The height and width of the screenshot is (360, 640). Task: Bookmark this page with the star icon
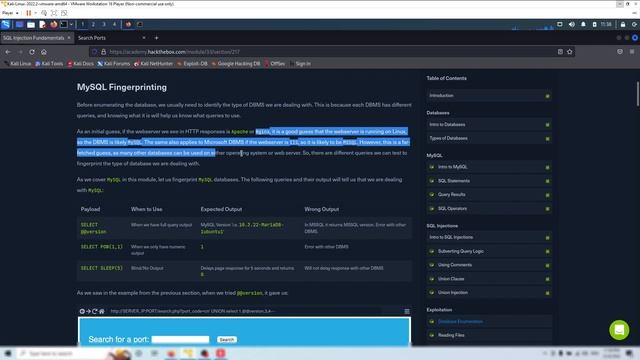tap(570, 52)
